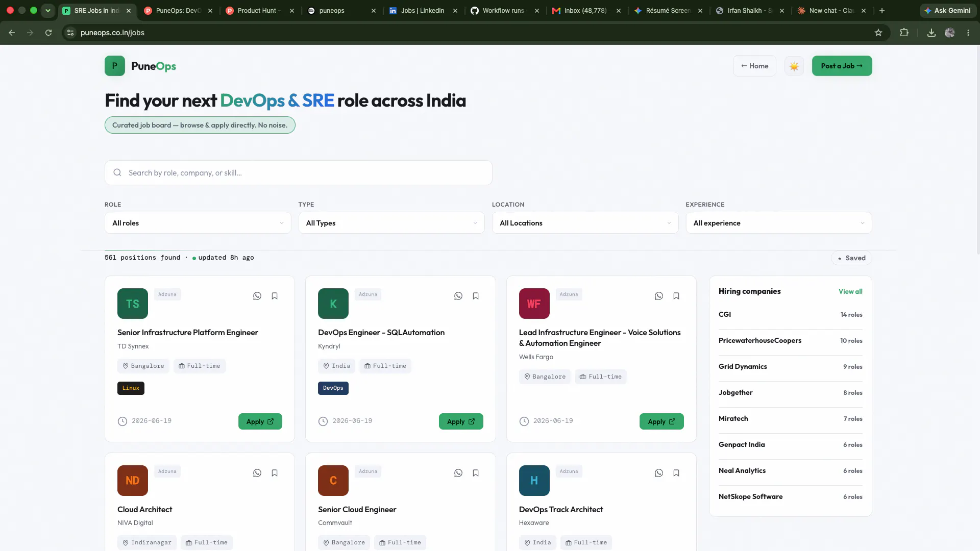This screenshot has width=980, height=551.
Task: Switch to Workflow runs GitHub tab
Action: pyautogui.click(x=505, y=10)
